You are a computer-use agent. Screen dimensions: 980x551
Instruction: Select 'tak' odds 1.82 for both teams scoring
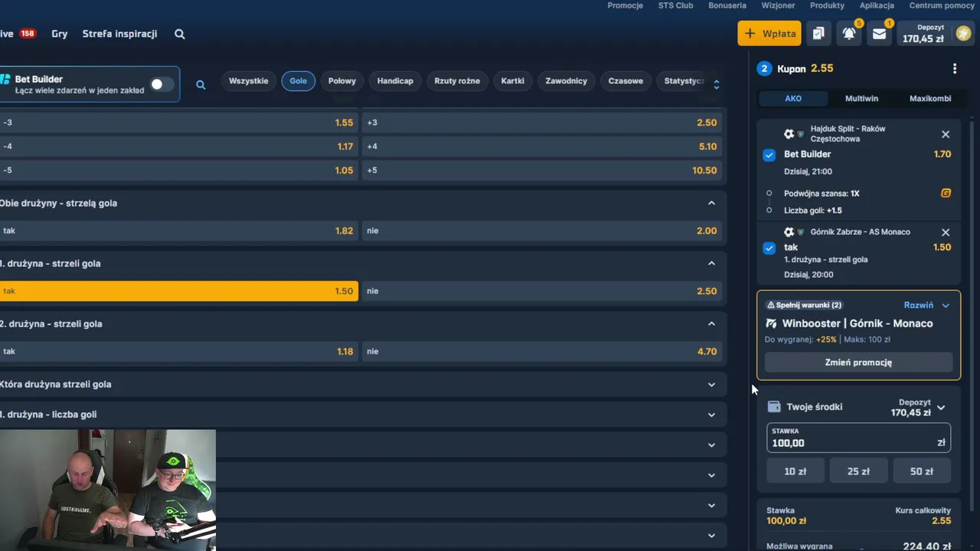[178, 230]
